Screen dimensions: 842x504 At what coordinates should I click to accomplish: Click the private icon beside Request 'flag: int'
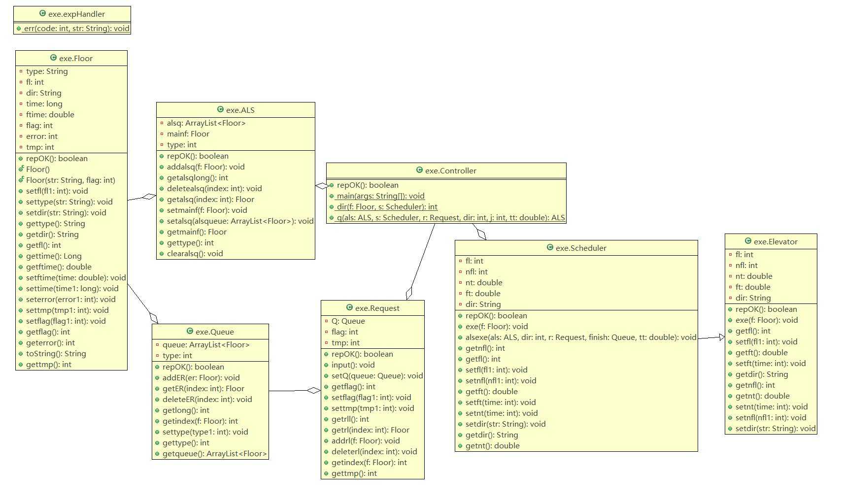coord(326,332)
